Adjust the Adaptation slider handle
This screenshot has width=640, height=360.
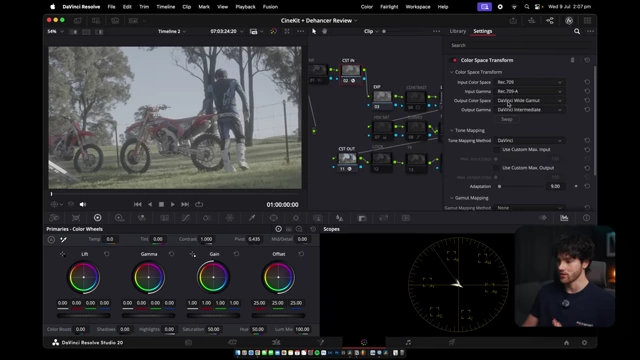tap(499, 187)
